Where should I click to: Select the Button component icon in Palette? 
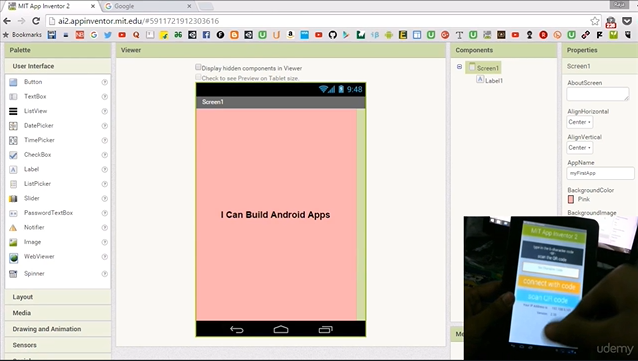13,82
